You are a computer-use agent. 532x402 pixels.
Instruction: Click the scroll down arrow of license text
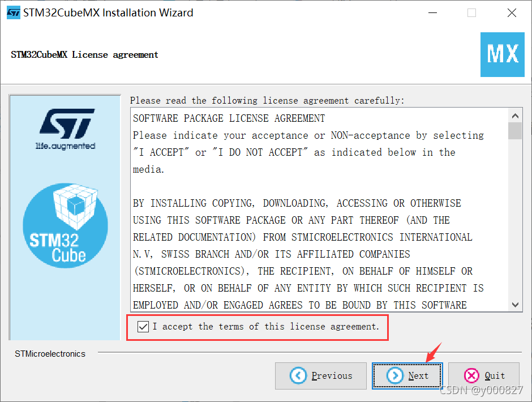[515, 305]
